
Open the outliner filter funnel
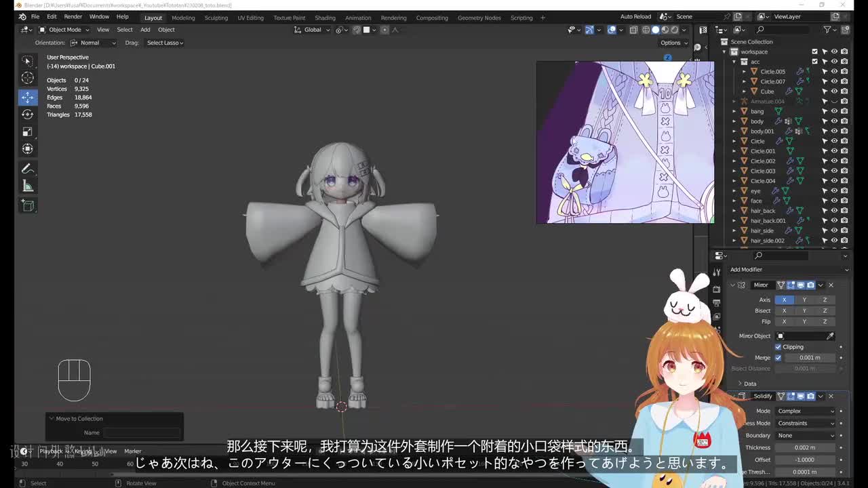pos(827,30)
